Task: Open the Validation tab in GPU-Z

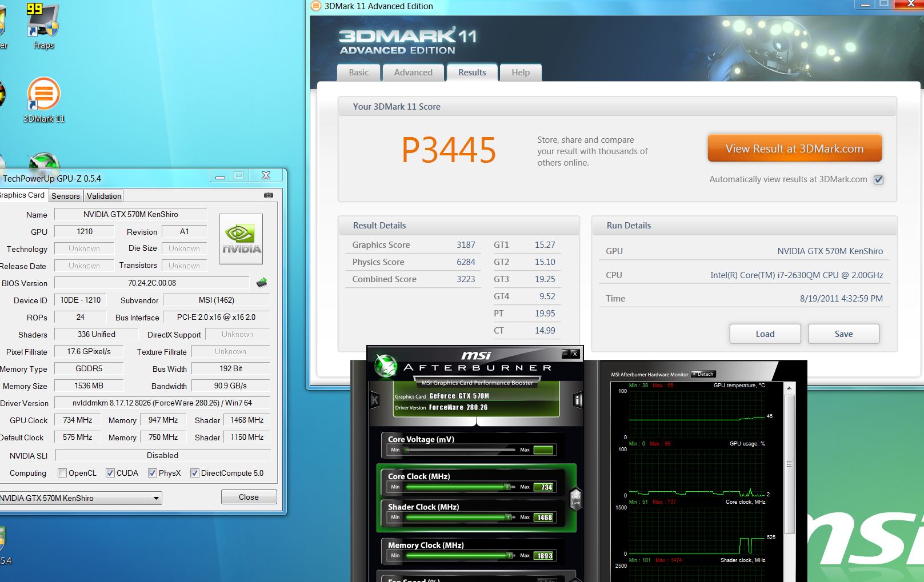Action: (104, 196)
